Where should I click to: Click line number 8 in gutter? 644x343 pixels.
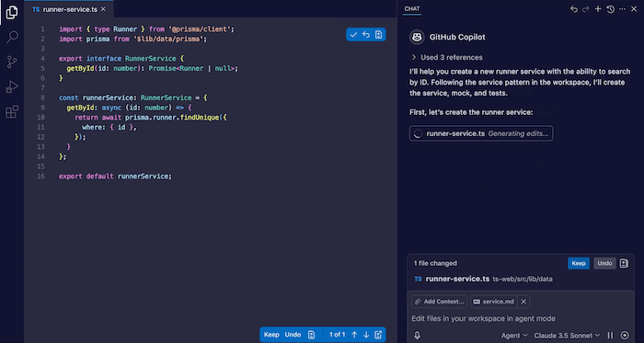[x=42, y=97]
